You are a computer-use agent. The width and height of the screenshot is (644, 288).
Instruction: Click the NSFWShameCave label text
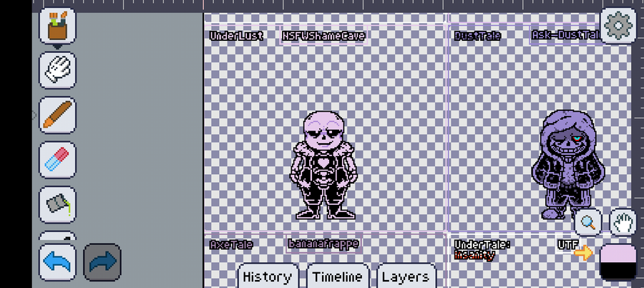click(323, 36)
